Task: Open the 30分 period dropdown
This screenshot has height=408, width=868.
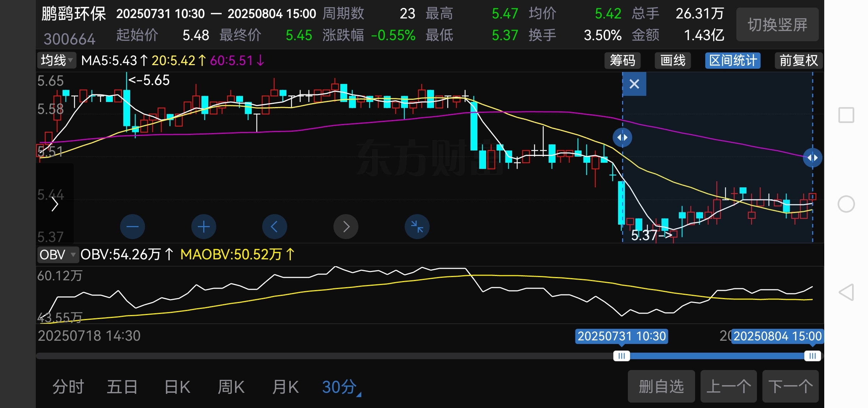Action: [341, 387]
